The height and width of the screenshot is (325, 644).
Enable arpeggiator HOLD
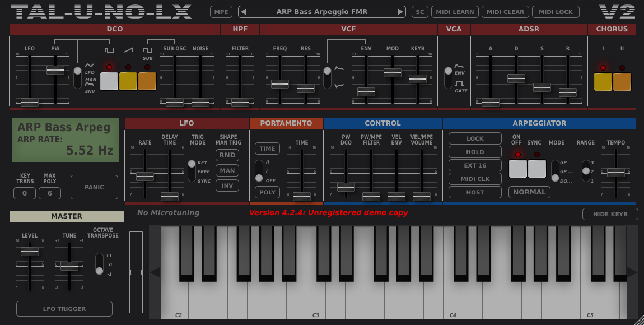[475, 152]
